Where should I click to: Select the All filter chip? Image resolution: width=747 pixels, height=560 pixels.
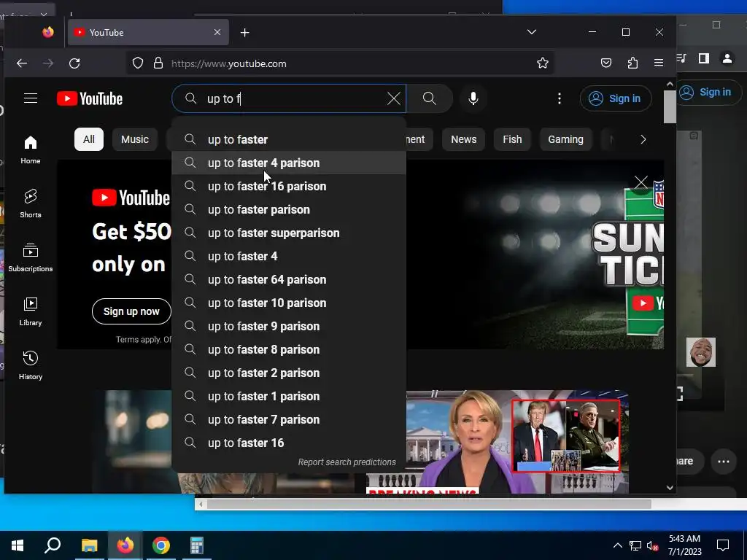88,139
